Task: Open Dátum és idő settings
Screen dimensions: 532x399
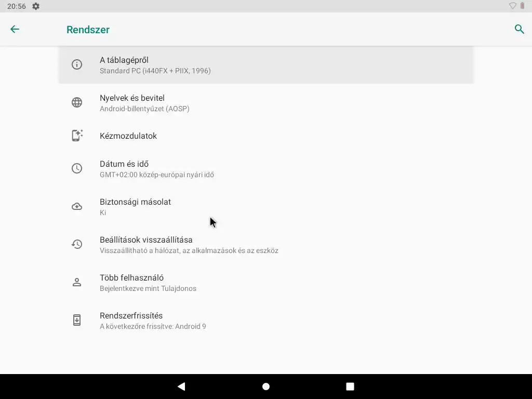Action: [x=266, y=169]
